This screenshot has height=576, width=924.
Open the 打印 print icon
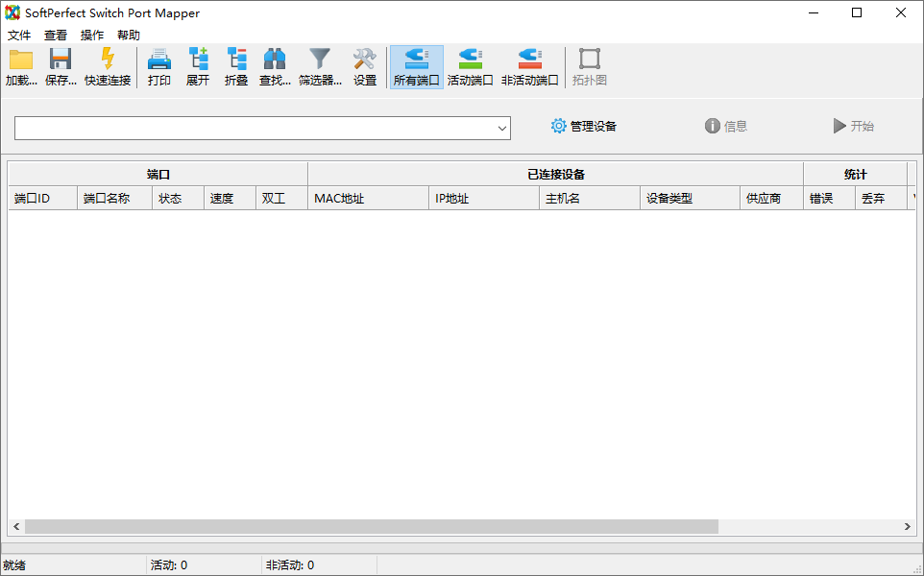click(158, 65)
